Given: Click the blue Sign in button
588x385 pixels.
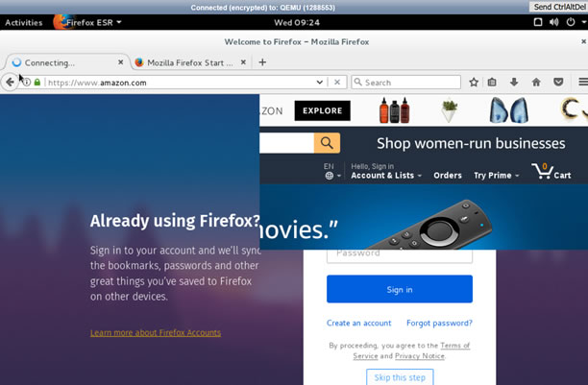Looking at the screenshot, I should 399,289.
